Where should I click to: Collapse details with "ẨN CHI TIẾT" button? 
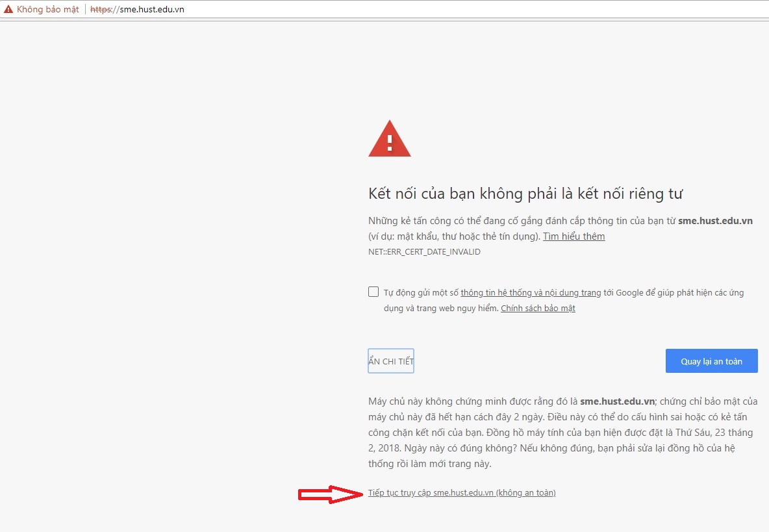click(391, 361)
